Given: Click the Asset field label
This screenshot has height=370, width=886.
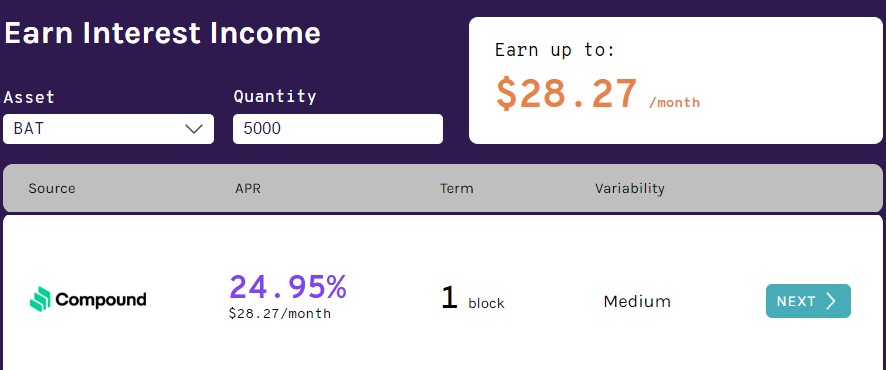Looking at the screenshot, I should point(29,97).
